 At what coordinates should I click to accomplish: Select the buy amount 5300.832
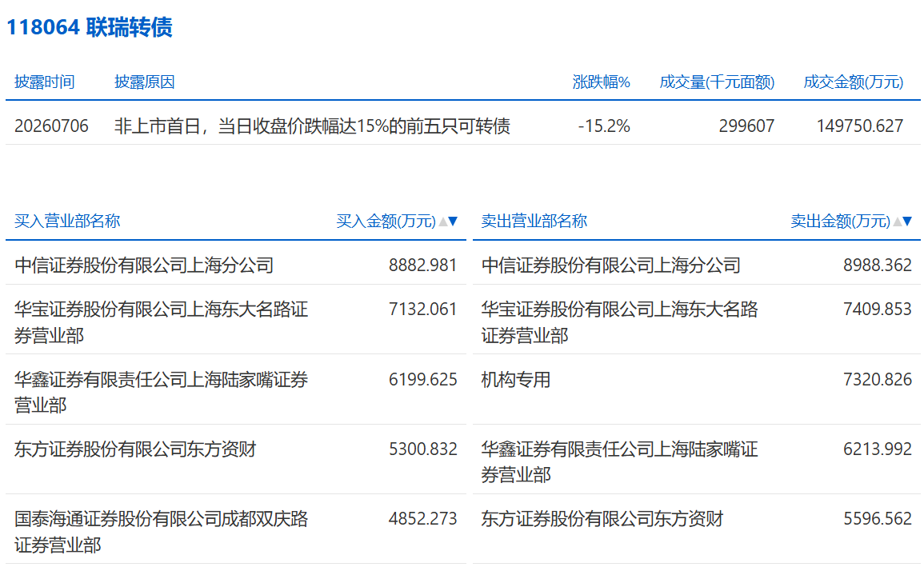pyautogui.click(x=422, y=449)
